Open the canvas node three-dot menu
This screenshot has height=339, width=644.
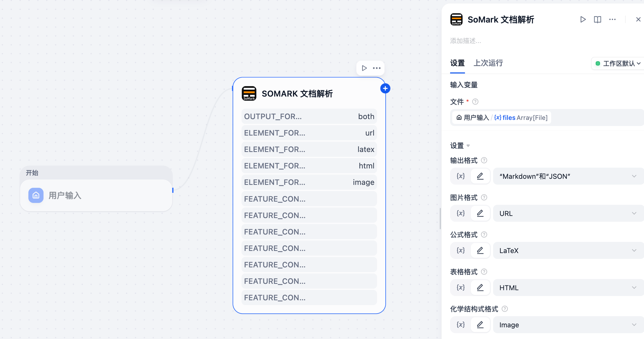[x=377, y=68]
